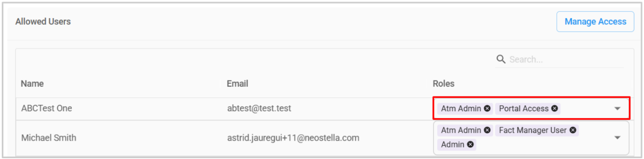Screen dimensions: 644x159
Task: Remove Fact Manager User role chip
Action: pos(573,130)
